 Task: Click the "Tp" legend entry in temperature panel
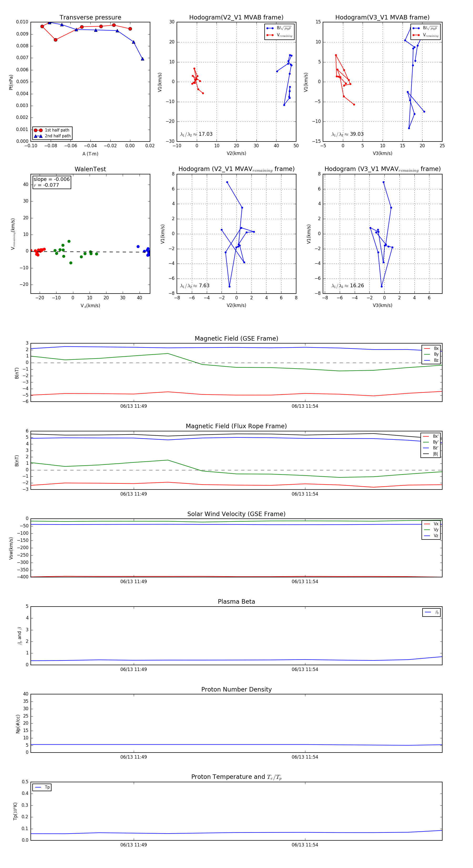click(x=42, y=788)
